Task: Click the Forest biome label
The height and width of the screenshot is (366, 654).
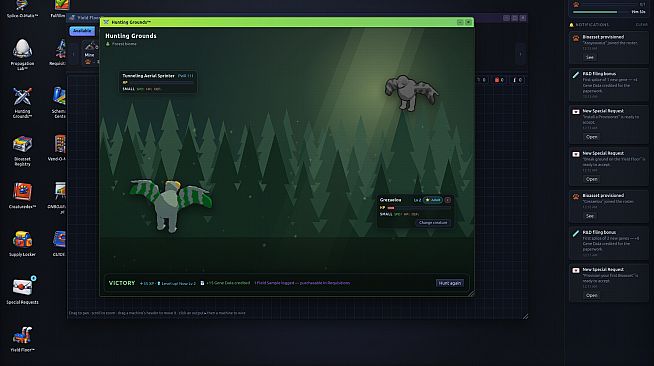Action: pyautogui.click(x=124, y=44)
